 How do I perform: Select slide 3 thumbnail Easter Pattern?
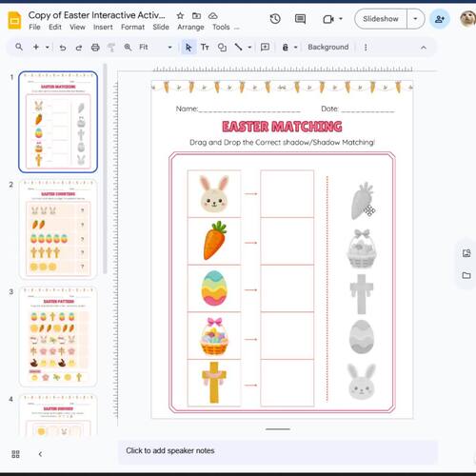tap(58, 336)
